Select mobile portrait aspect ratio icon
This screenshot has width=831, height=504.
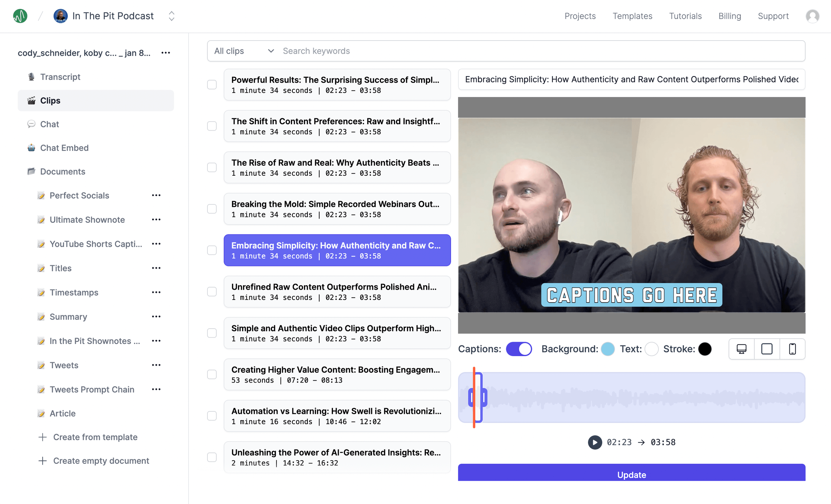pyautogui.click(x=792, y=348)
